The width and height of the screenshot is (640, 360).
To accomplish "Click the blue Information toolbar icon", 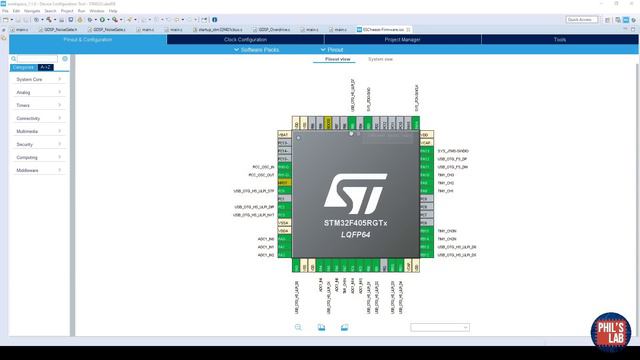I will pos(215,20).
